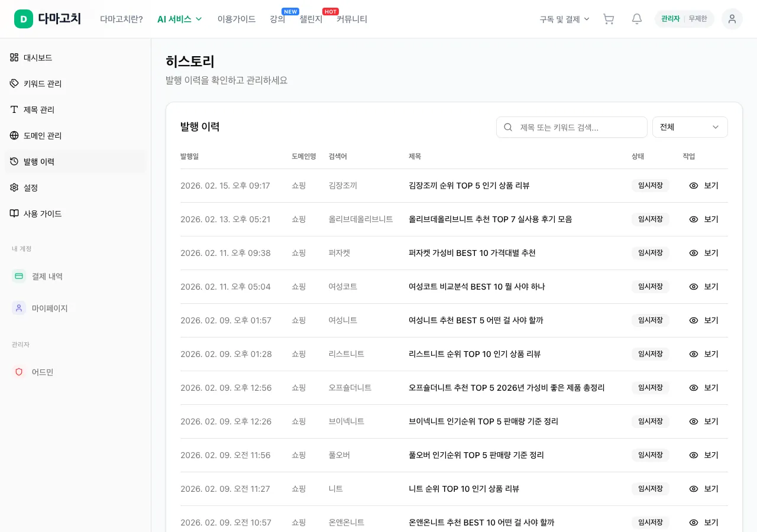The width and height of the screenshot is (757, 532).
Task: Click the 도메인 관리 globe icon
Action: click(x=14, y=135)
